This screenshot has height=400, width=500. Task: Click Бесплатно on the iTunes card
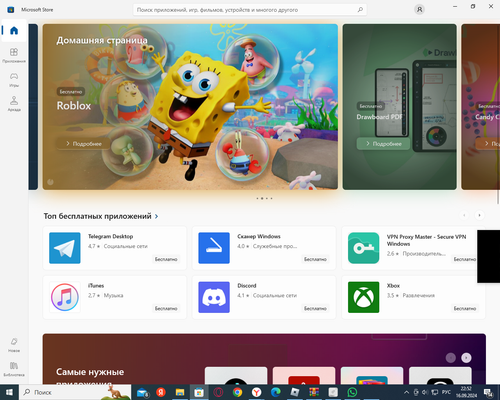pyautogui.click(x=166, y=308)
